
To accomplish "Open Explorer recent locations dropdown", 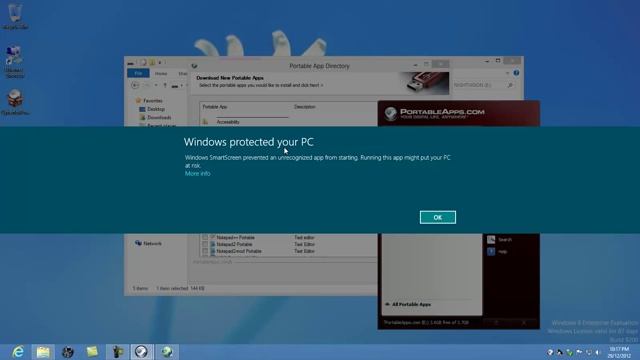I will [x=156, y=85].
